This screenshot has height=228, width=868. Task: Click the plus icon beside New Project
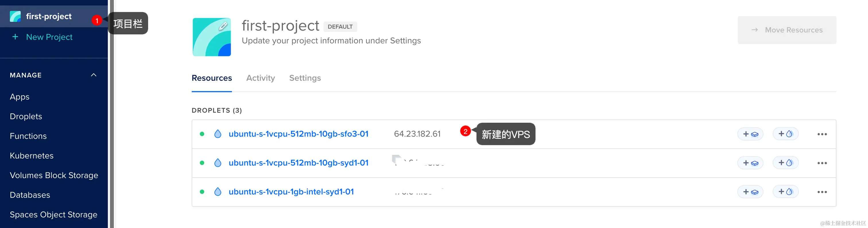point(15,37)
